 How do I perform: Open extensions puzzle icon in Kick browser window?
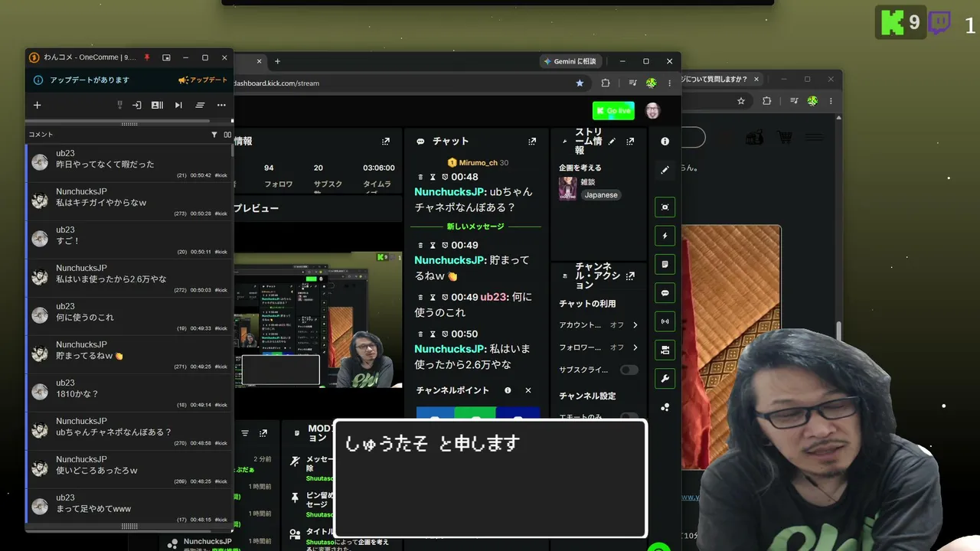click(x=606, y=83)
